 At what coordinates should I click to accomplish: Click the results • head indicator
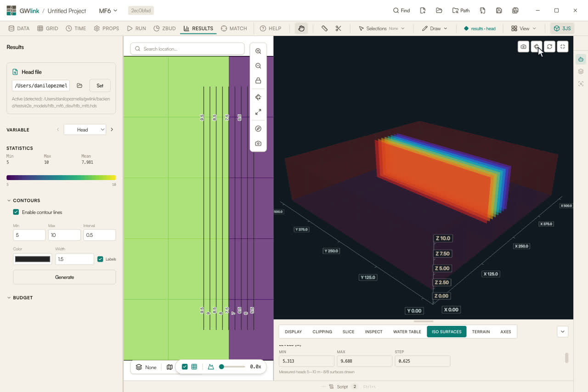click(x=480, y=28)
